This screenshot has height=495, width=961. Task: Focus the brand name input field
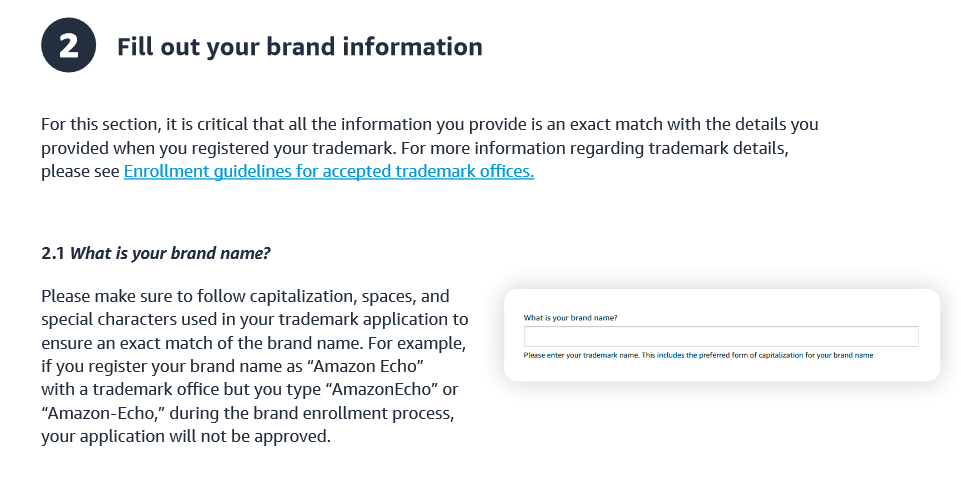point(721,336)
